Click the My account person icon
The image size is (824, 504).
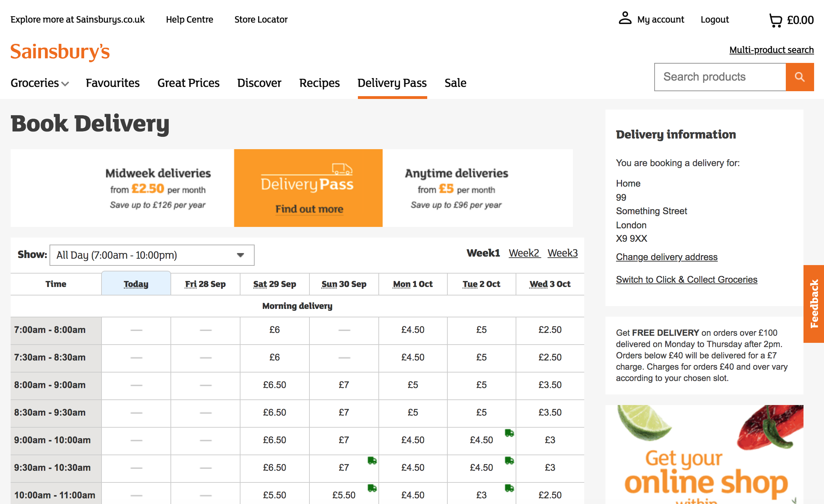625,18
